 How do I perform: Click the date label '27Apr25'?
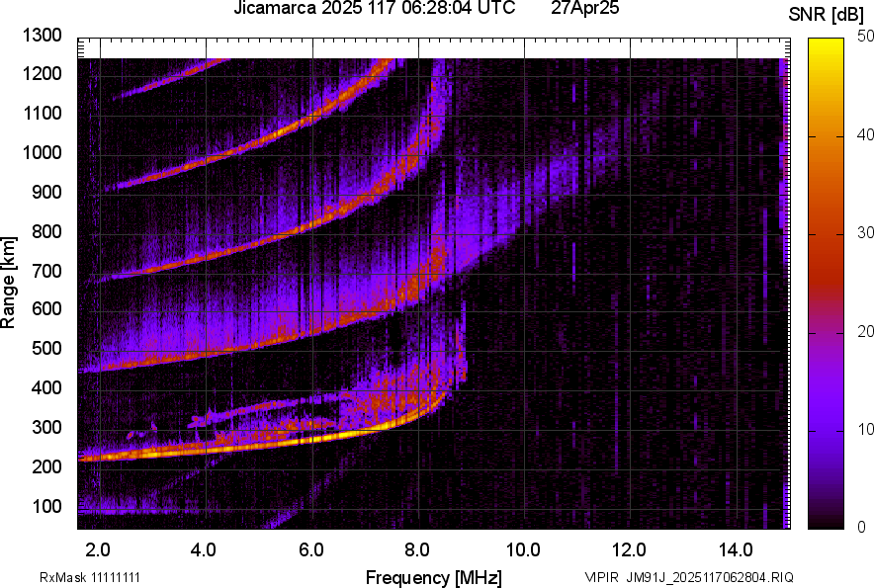click(584, 8)
